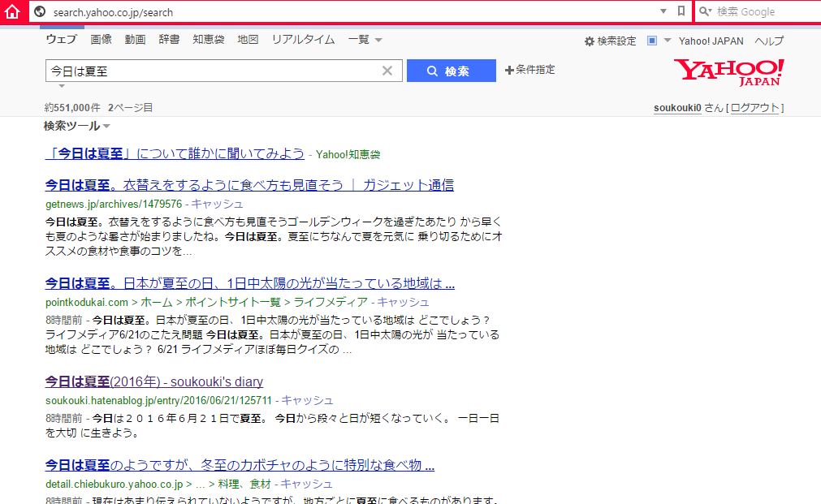Clear the search box with X icon
This screenshot has width=821, height=504.
387,71
